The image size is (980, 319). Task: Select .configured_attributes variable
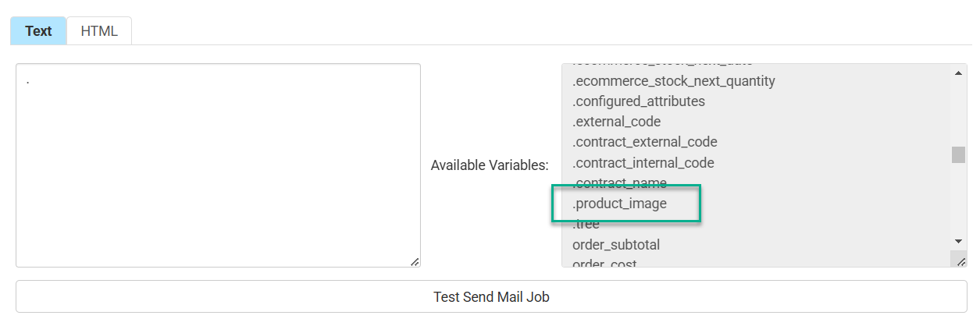639,101
